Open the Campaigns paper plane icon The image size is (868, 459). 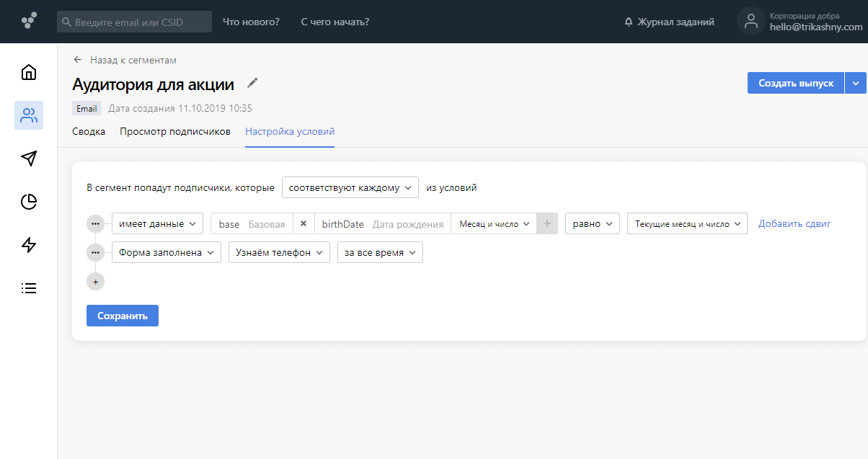click(x=28, y=158)
